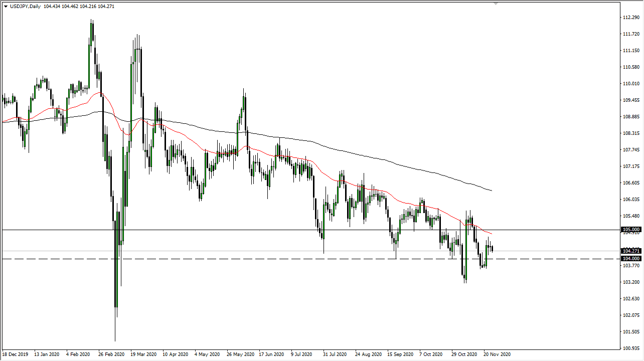Viewport: 644px width, 361px height.
Task: Click the horizontal time axis area
Action: tap(301, 354)
